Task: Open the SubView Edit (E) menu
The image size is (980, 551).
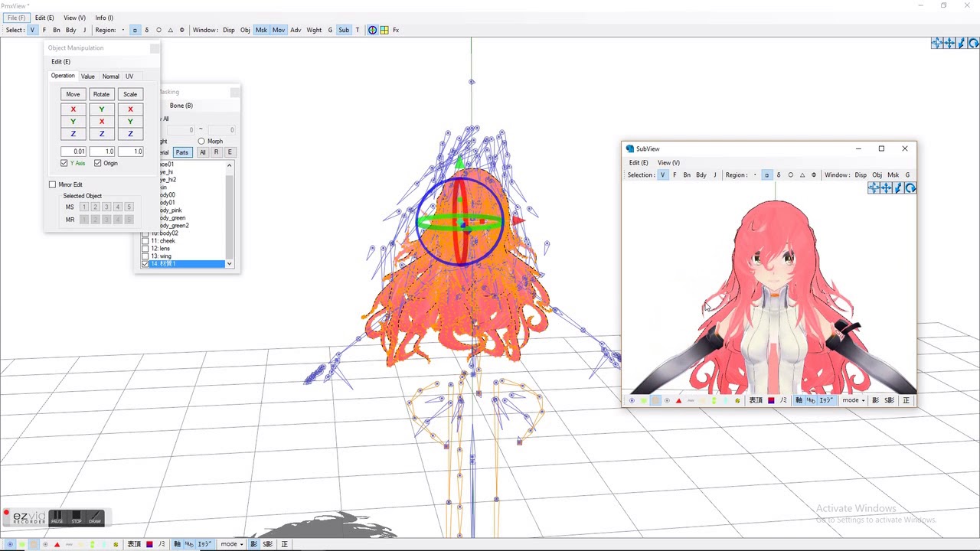Action: (639, 162)
